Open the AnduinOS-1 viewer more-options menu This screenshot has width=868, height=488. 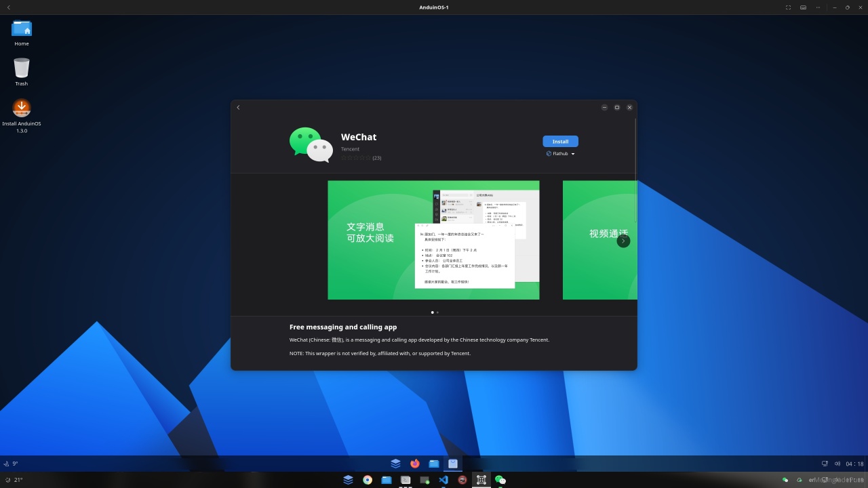(818, 7)
